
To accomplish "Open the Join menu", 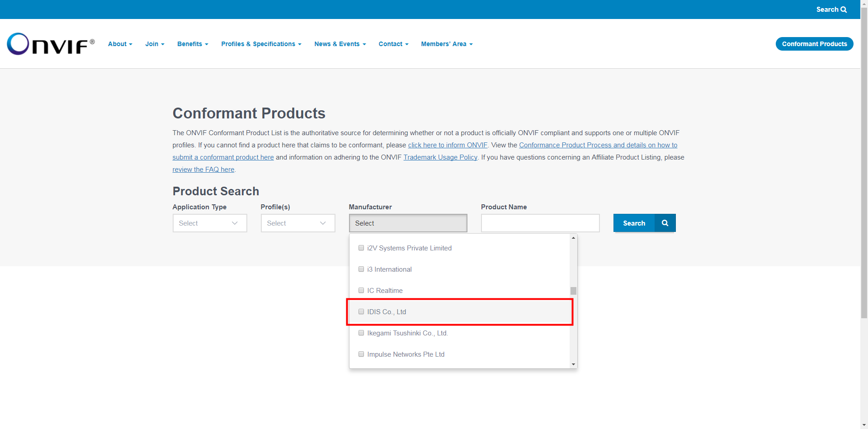I will coord(155,44).
